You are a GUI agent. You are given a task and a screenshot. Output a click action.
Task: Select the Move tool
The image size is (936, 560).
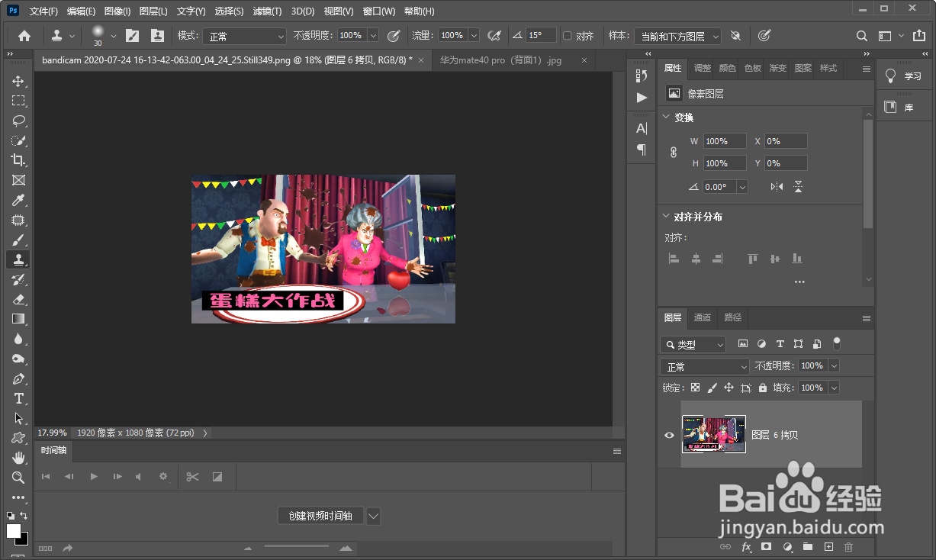tap(18, 81)
